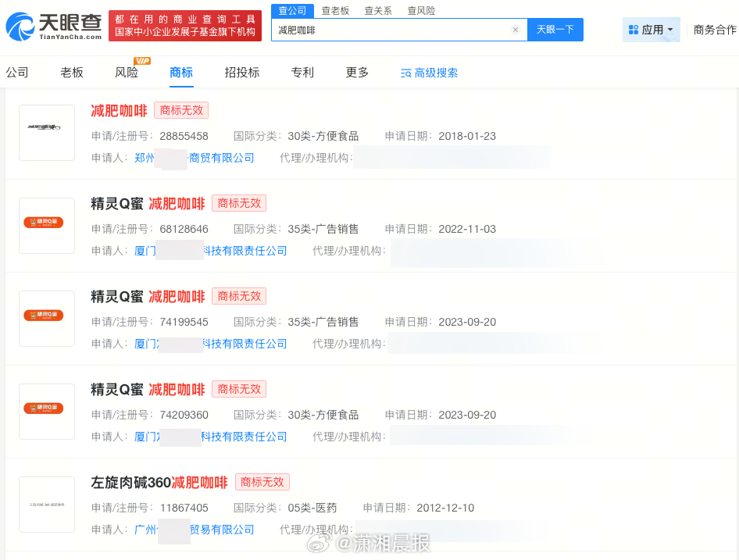
Task: Select the 专利 category tab
Action: point(302,72)
